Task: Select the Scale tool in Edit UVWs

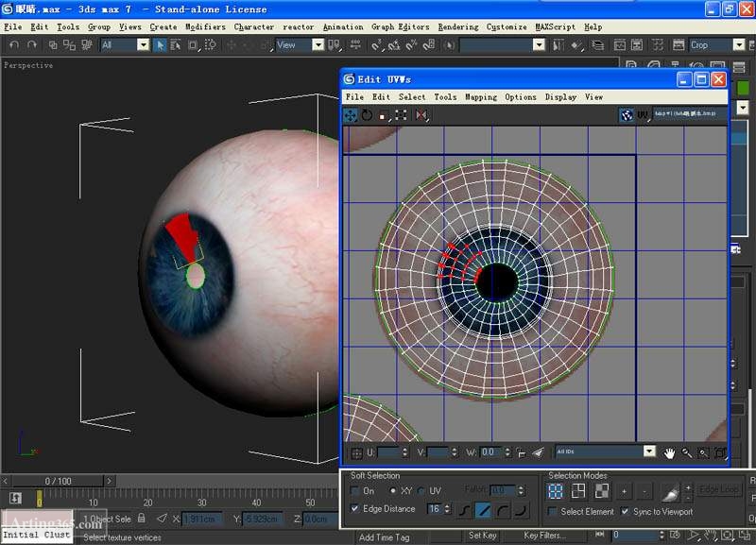Action: (x=384, y=115)
